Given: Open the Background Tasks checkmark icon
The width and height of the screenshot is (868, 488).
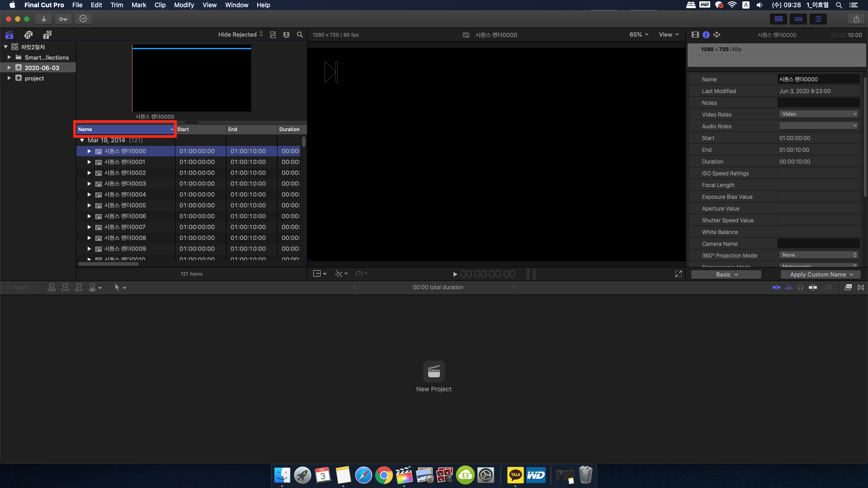Looking at the screenshot, I should coord(83,19).
